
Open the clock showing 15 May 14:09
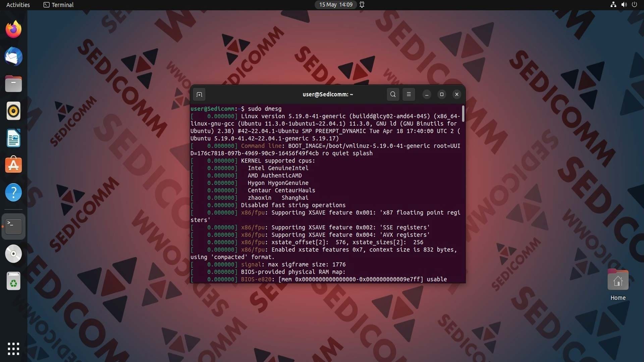(336, 5)
